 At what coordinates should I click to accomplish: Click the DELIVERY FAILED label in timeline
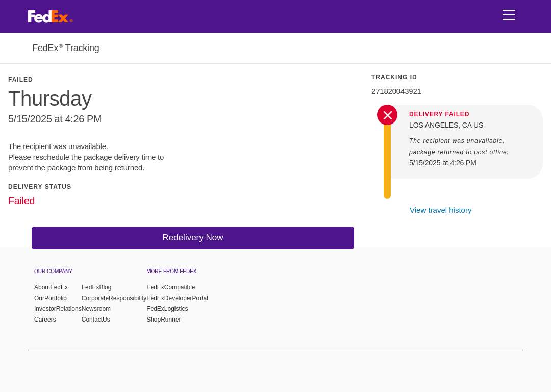tap(439, 114)
